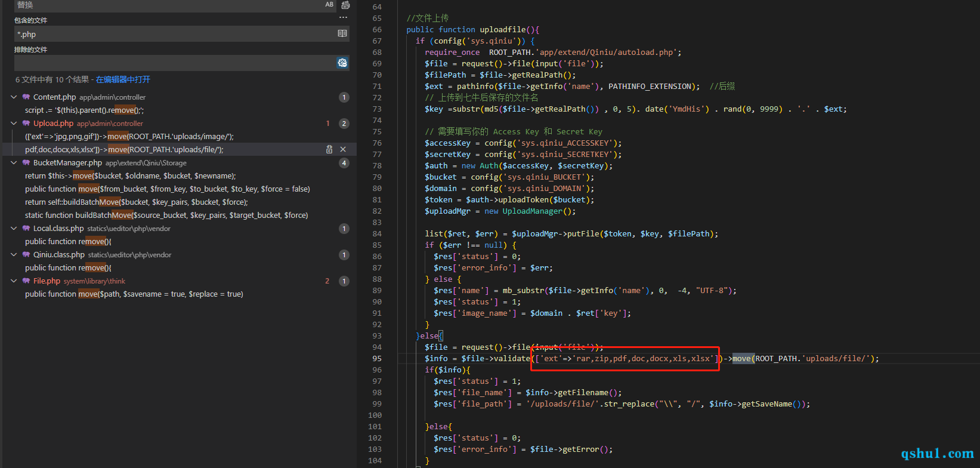Image resolution: width=980 pixels, height=468 pixels.
Task: Click highlighted 'move' on line 95
Action: tap(741, 359)
